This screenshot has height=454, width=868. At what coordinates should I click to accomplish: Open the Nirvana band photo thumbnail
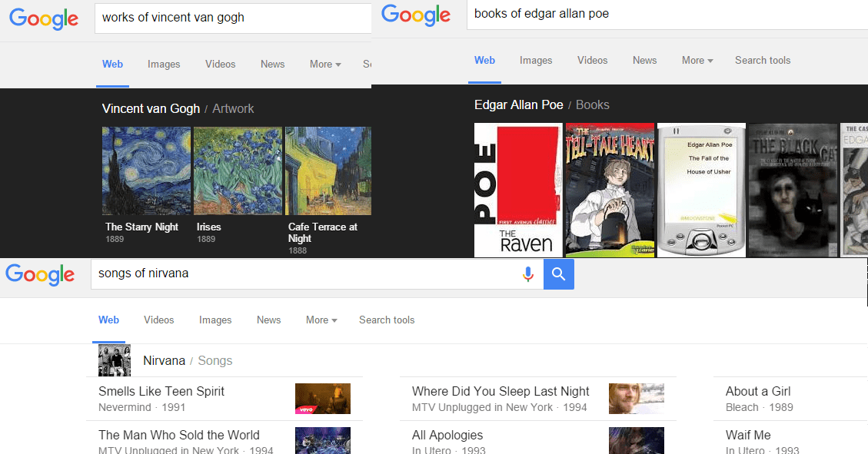[x=115, y=360]
